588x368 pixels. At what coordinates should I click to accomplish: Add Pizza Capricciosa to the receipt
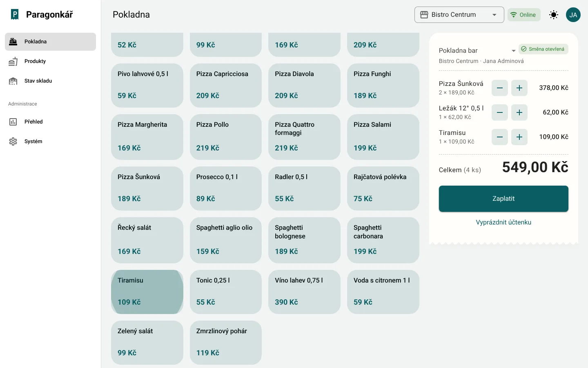click(x=226, y=85)
